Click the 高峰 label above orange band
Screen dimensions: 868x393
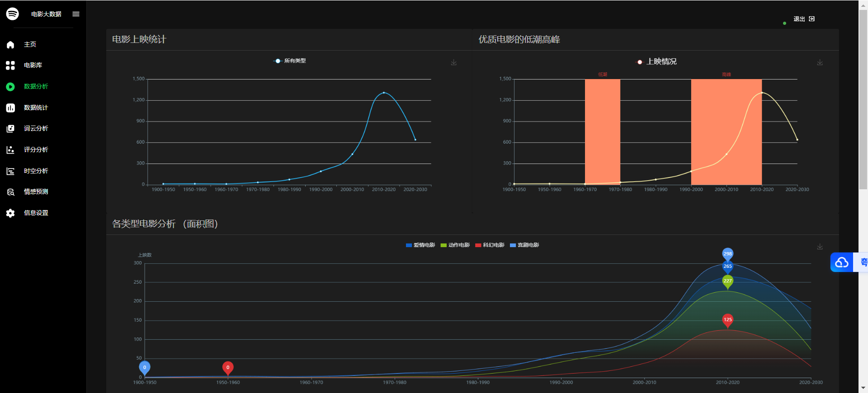coord(726,75)
